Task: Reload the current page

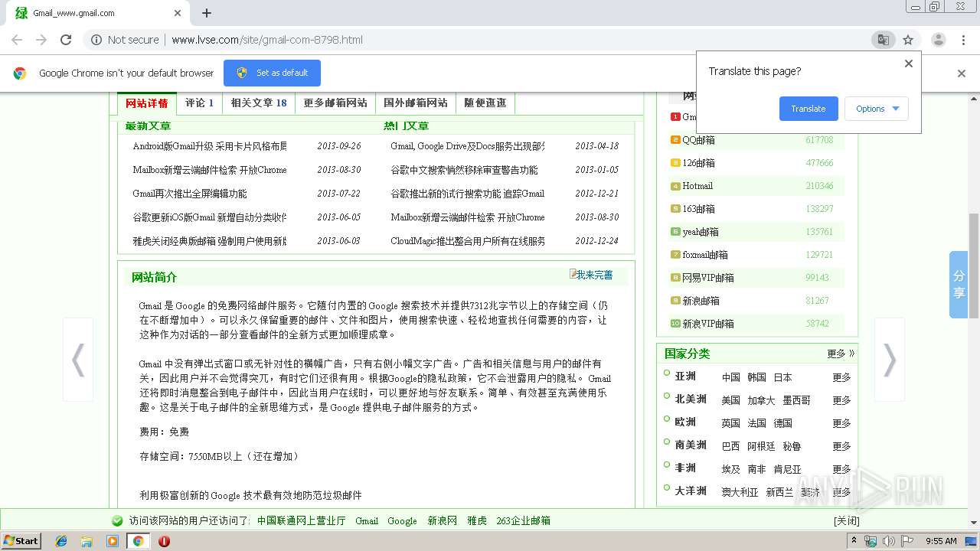Action: coord(66,40)
